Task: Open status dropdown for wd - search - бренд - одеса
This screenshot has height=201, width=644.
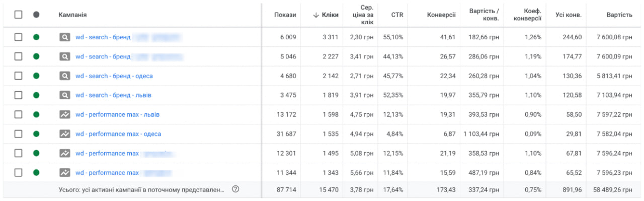Action: click(36, 76)
